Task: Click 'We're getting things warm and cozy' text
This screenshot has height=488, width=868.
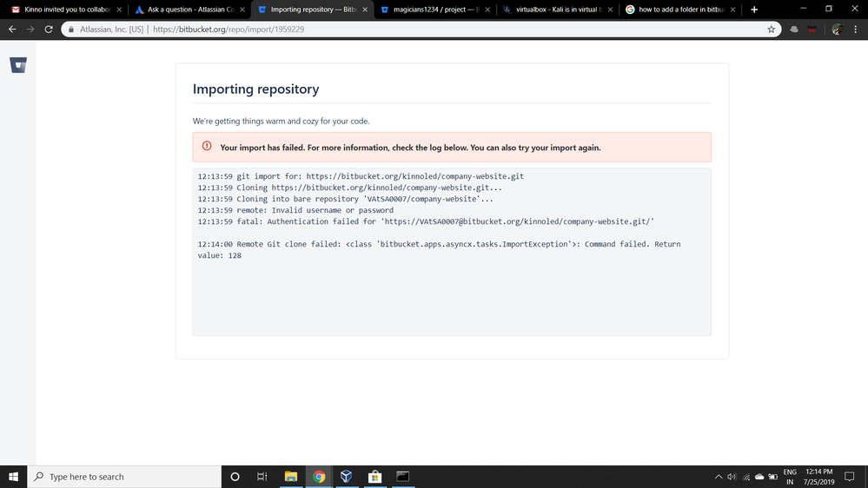Action: coord(281,122)
